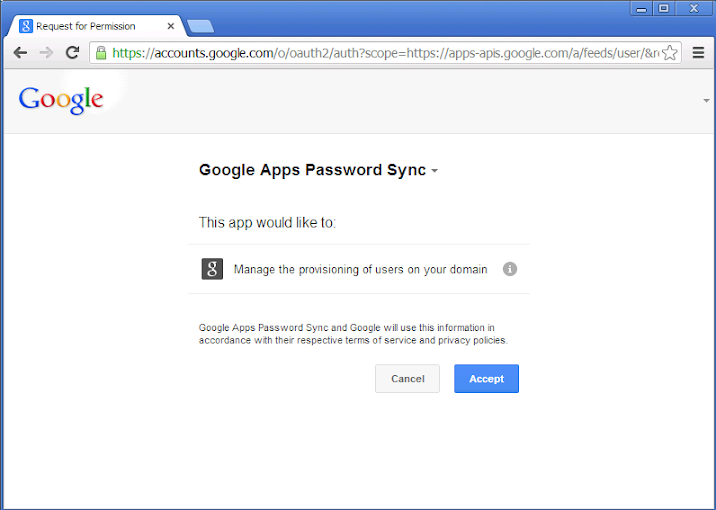Click the gray info icon beside the permission

510,269
